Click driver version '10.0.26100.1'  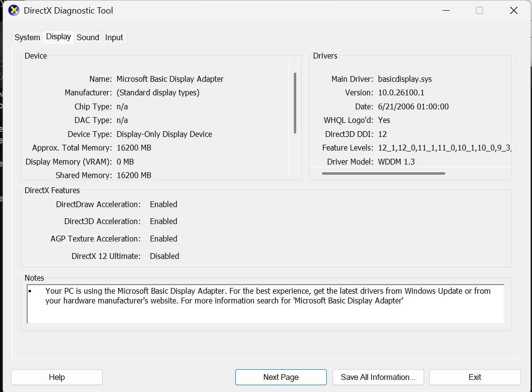401,92
